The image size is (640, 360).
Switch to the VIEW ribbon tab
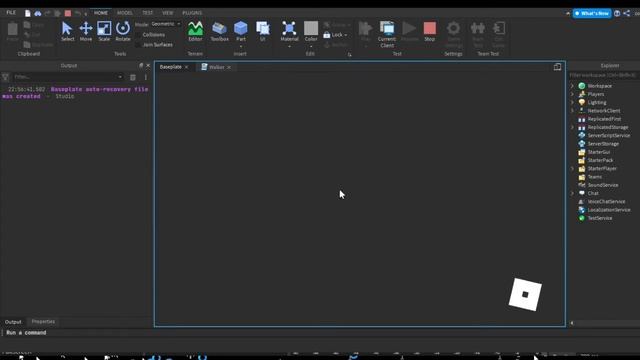167,13
